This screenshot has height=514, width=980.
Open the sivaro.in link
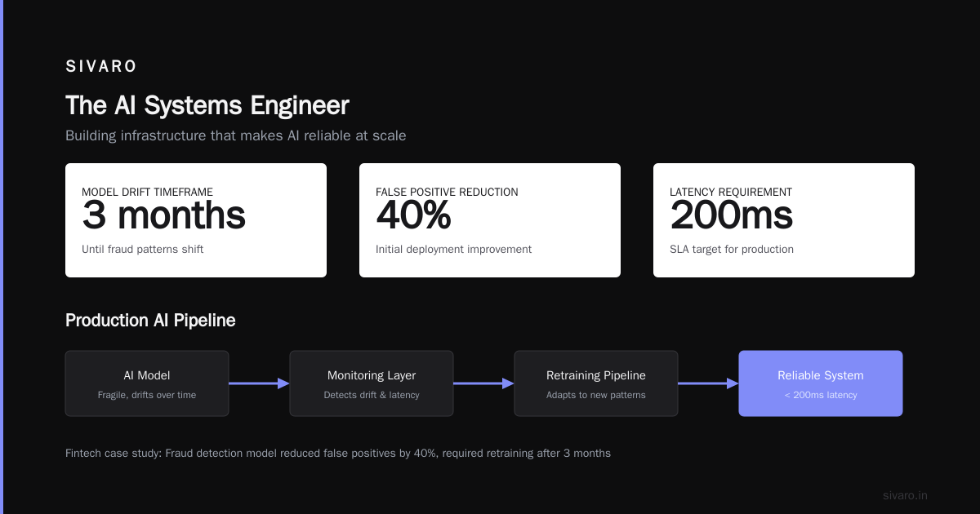click(905, 495)
